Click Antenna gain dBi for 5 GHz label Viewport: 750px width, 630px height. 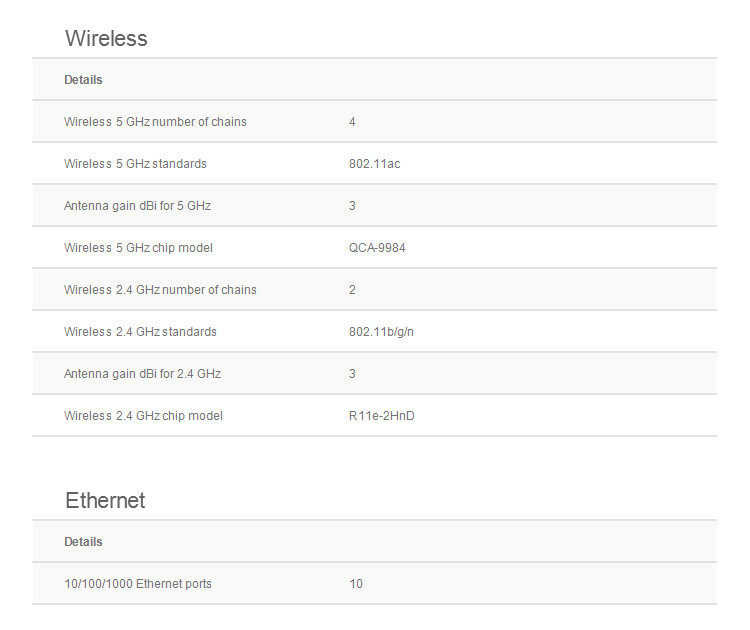click(137, 206)
